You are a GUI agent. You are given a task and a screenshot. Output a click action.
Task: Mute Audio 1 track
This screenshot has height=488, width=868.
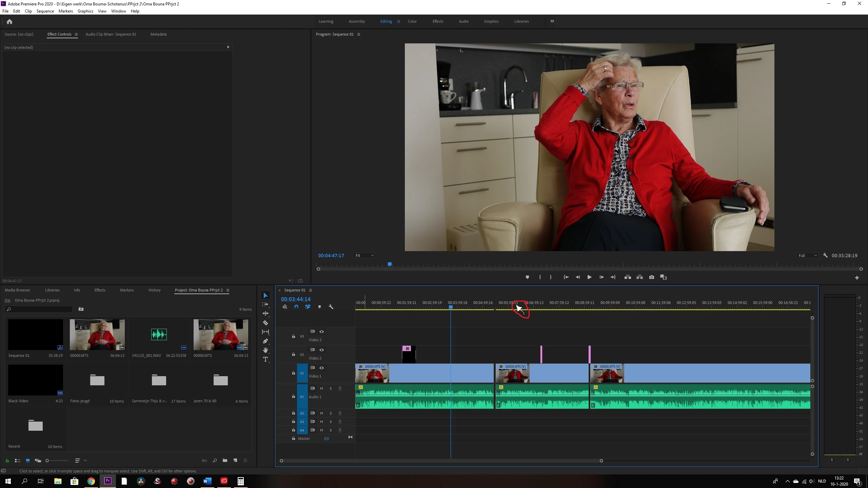pyautogui.click(x=321, y=388)
